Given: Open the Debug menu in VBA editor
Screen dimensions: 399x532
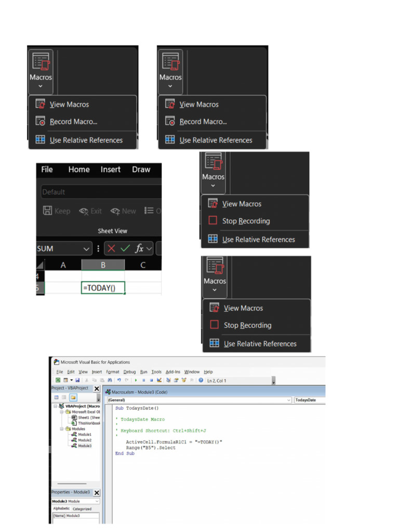Looking at the screenshot, I should tap(129, 372).
